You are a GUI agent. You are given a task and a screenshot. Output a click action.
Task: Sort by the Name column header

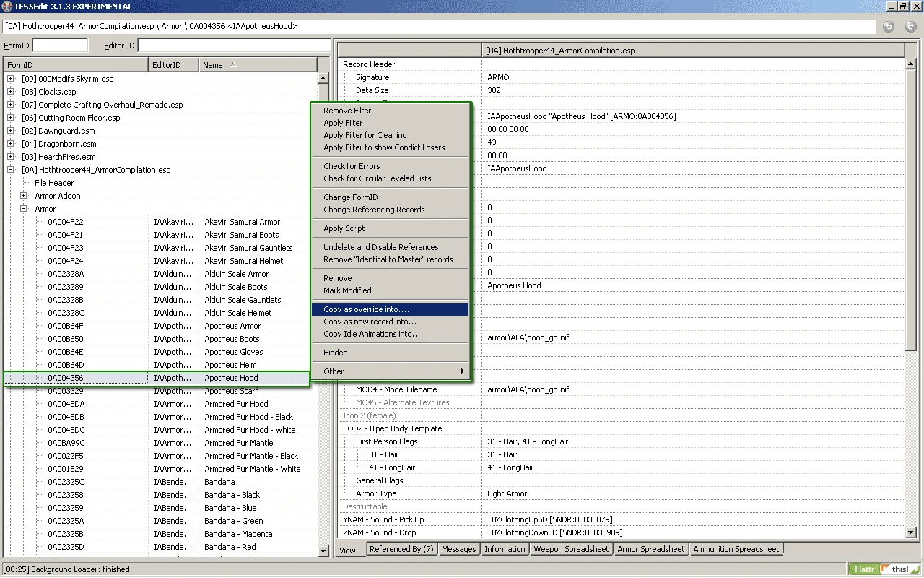click(258, 65)
